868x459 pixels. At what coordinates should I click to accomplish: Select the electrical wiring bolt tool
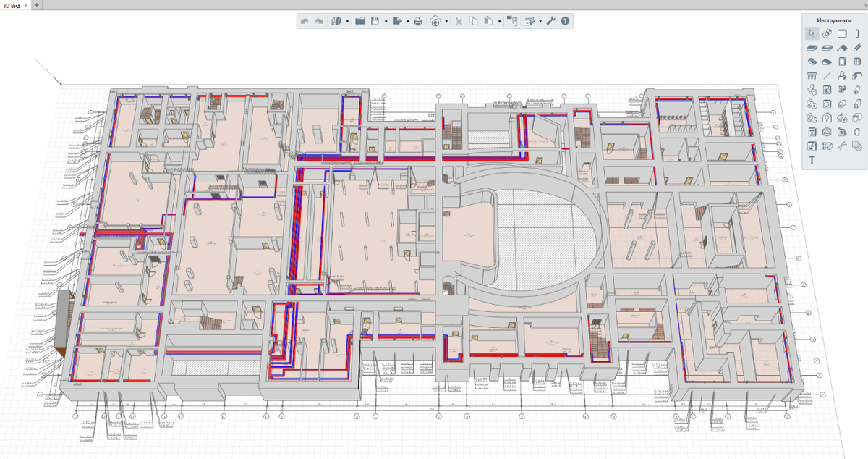842,117
